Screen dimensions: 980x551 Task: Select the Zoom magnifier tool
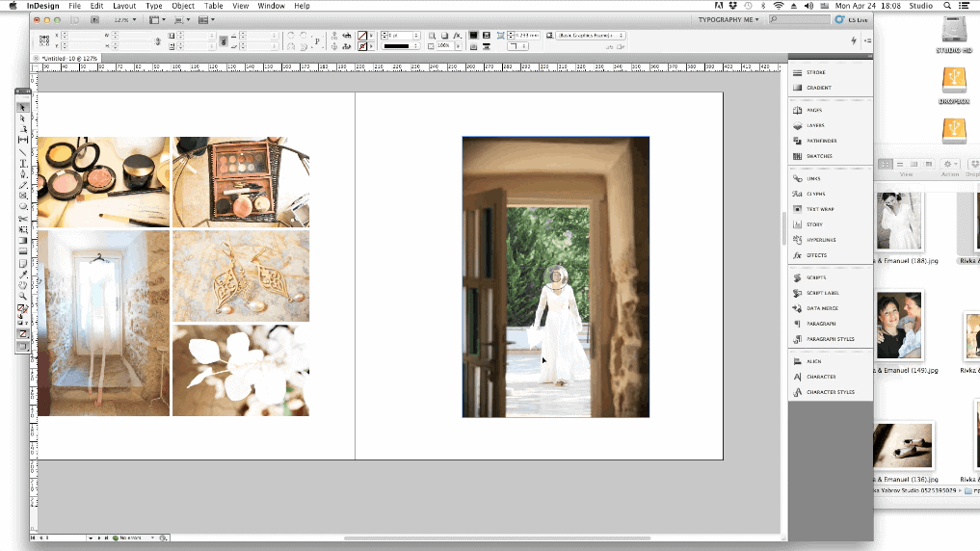(23, 296)
